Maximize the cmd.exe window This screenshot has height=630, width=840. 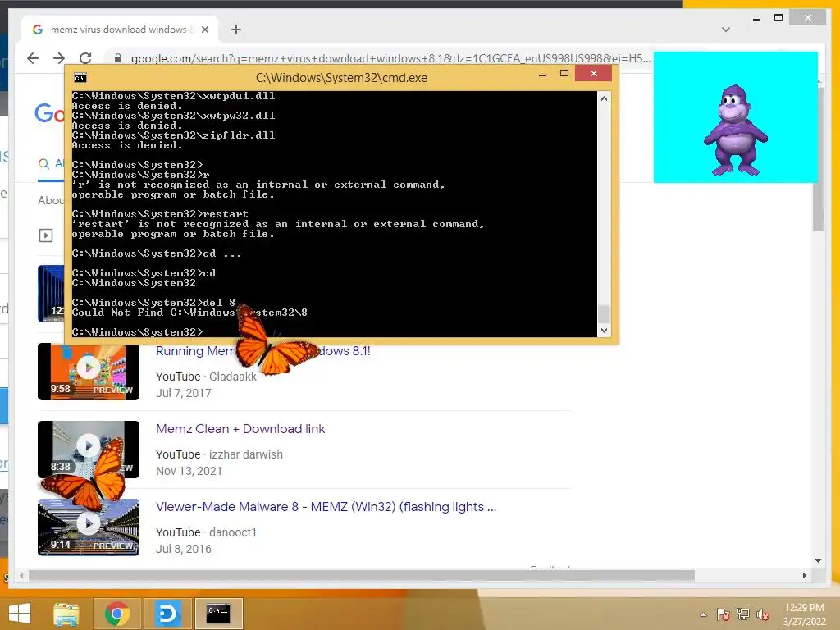pyautogui.click(x=564, y=73)
